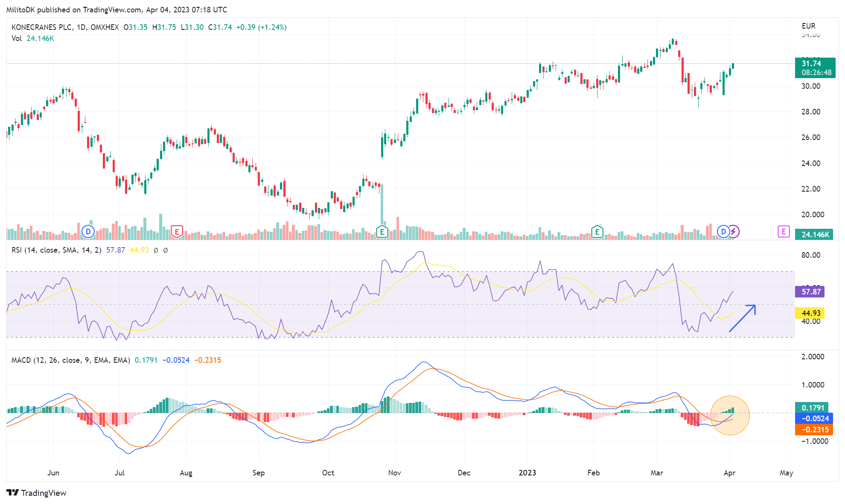Select the orange −0.2315 value in MACD legend
The width and height of the screenshot is (845, 504).
(207, 360)
